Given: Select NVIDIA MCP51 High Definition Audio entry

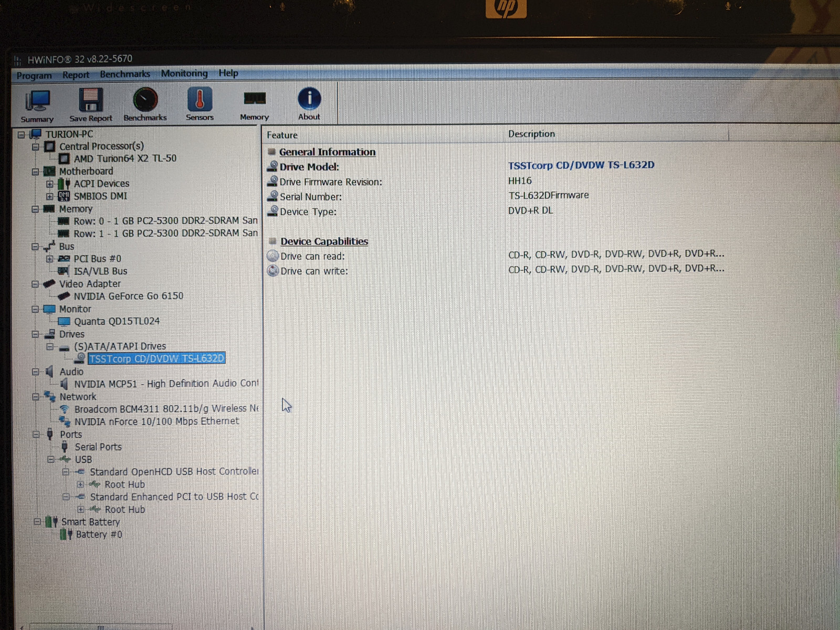Looking at the screenshot, I should pyautogui.click(x=166, y=384).
